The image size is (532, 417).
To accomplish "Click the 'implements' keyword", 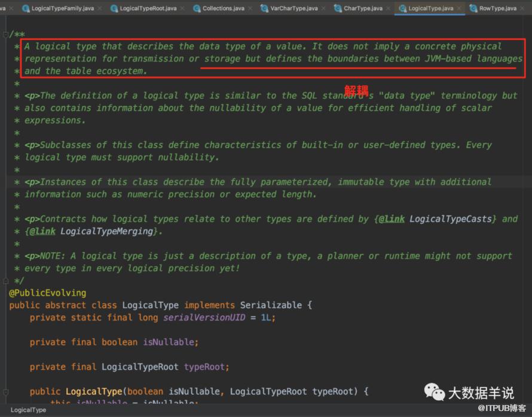I will [x=209, y=305].
